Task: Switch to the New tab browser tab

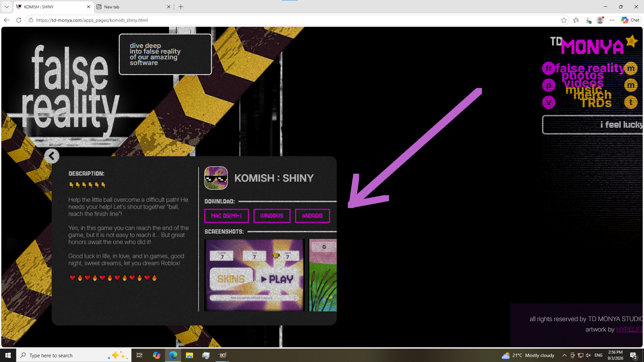Action: pos(133,7)
